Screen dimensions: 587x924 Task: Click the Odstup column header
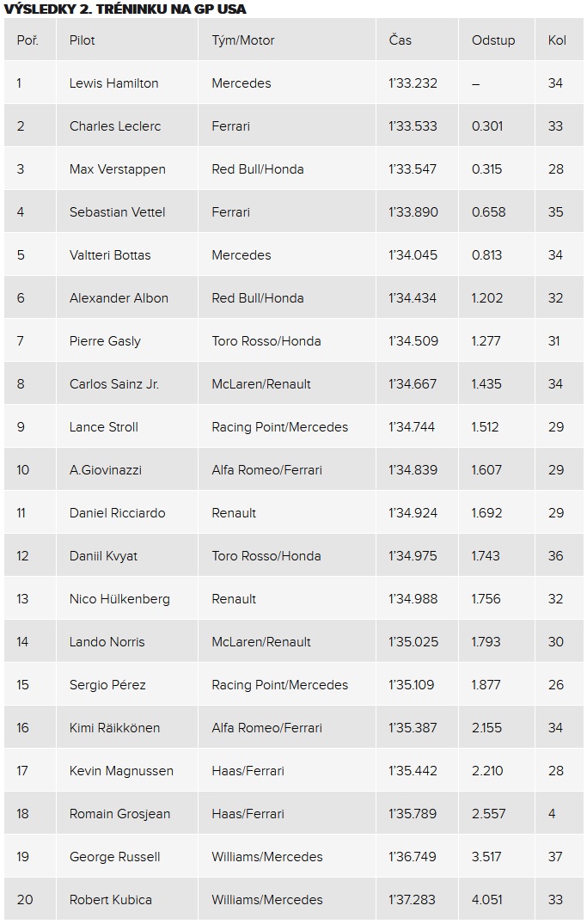pyautogui.click(x=493, y=40)
